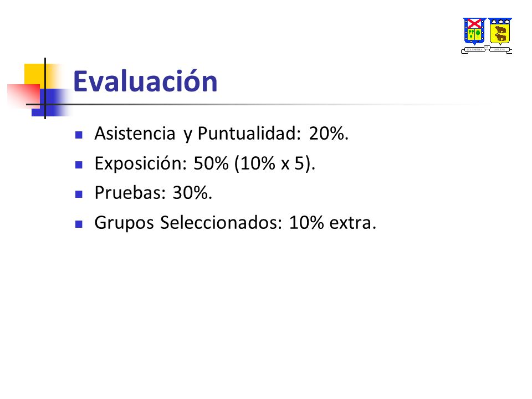Select the red gradient square near the title
Image resolution: width=532 pixels, height=399 pixels.
(x=23, y=96)
